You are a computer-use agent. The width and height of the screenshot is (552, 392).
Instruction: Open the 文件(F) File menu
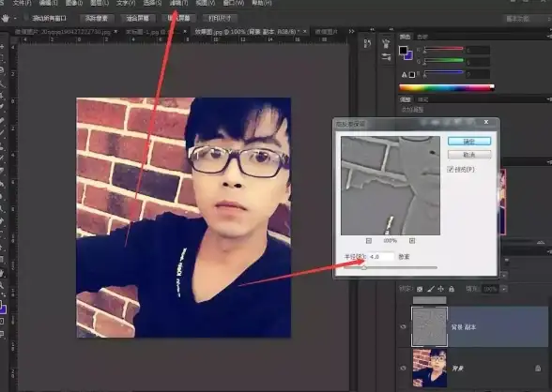[x=22, y=3]
